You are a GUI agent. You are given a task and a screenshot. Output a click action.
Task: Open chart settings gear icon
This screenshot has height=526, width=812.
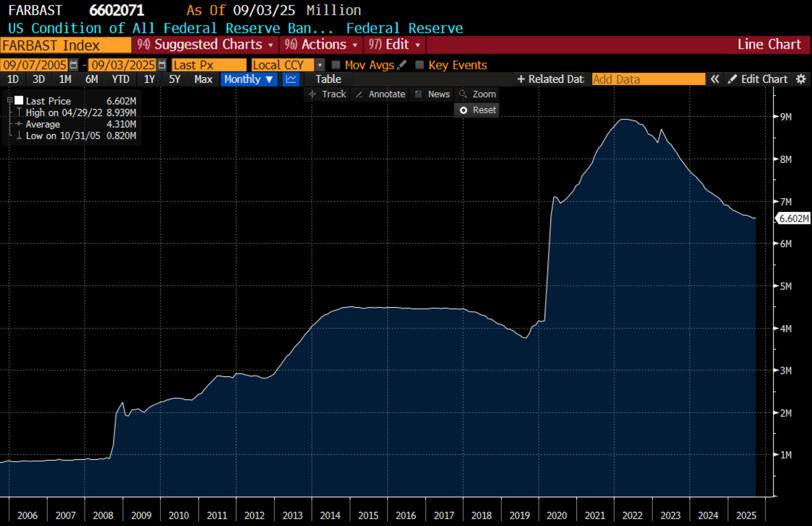(x=800, y=79)
